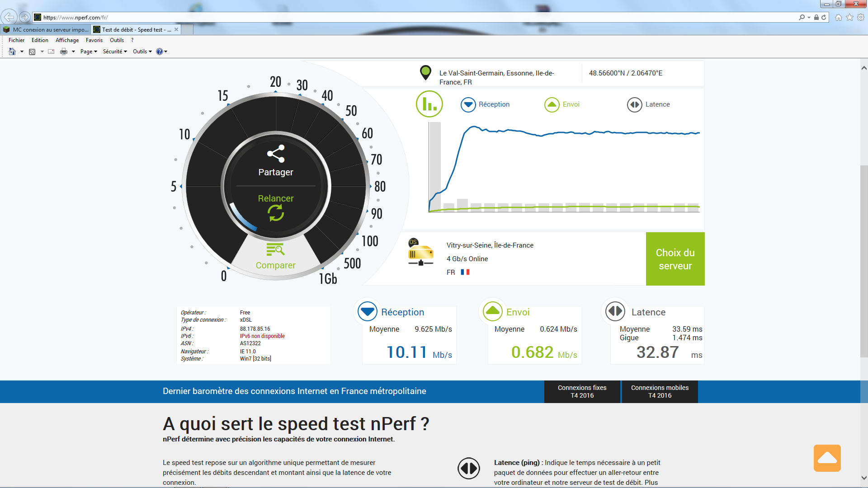
Task: Click the orange back-to-top arrow button
Action: 827,458
